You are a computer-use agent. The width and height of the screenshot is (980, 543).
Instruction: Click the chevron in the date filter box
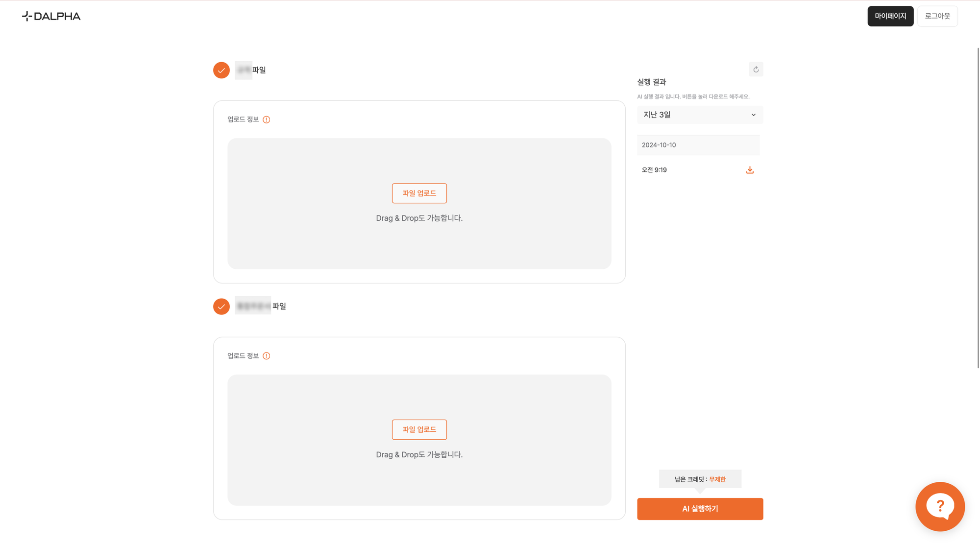[753, 115]
